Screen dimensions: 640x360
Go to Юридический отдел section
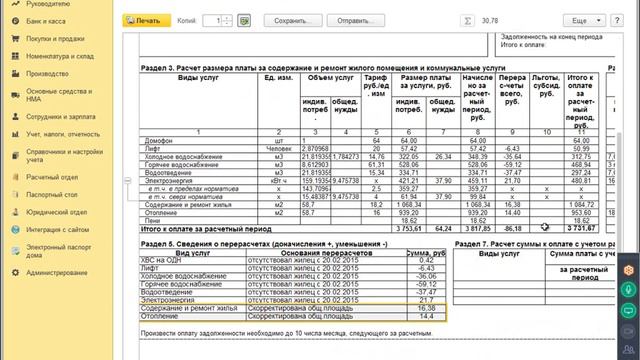[x=56, y=212]
